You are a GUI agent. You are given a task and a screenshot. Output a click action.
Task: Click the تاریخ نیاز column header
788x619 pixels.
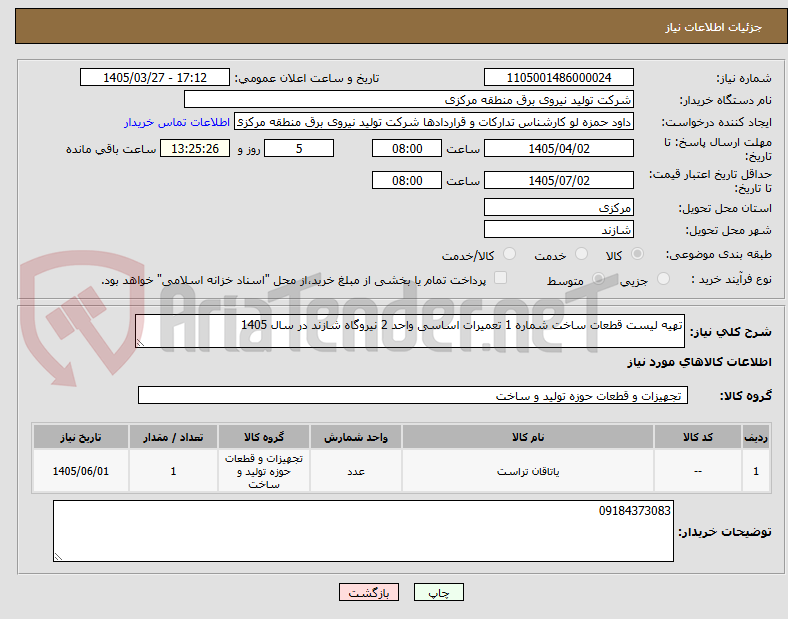click(x=81, y=437)
